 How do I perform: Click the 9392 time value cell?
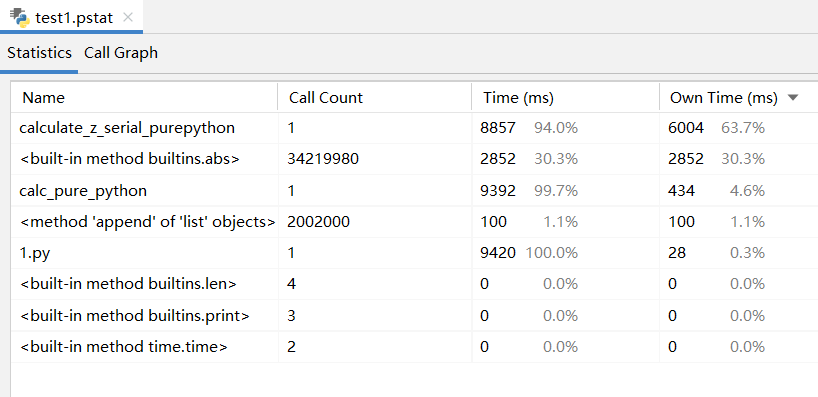tap(566, 190)
